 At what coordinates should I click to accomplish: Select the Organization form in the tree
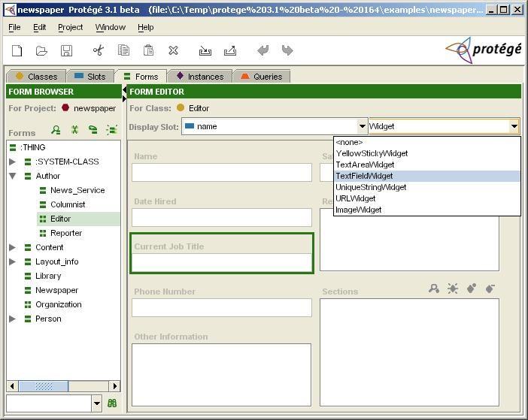pyautogui.click(x=58, y=304)
